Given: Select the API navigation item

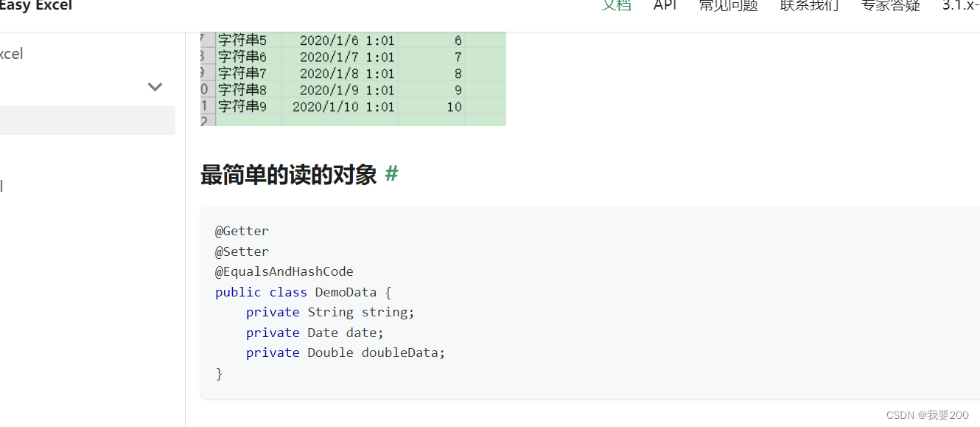Looking at the screenshot, I should (665, 5).
